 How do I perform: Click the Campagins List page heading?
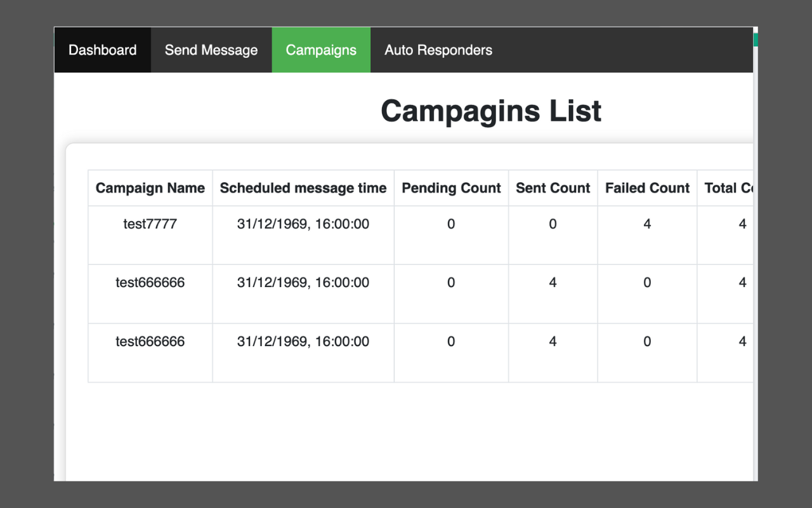491,111
